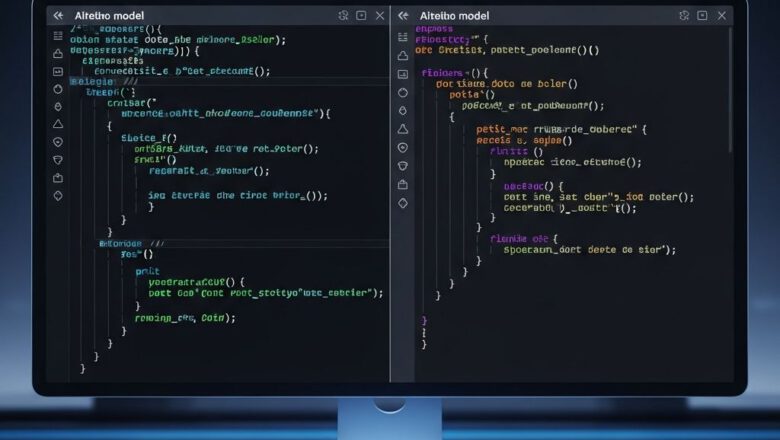Select the pin-in-circle icon in the right pane sidebar
The height and width of the screenshot is (440, 780).
click(x=403, y=148)
